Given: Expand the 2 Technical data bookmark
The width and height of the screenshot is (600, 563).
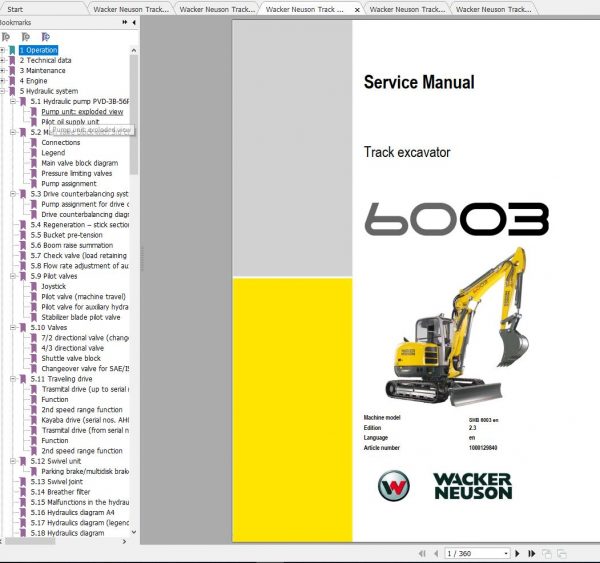Looking at the screenshot, I should click(x=3, y=60).
